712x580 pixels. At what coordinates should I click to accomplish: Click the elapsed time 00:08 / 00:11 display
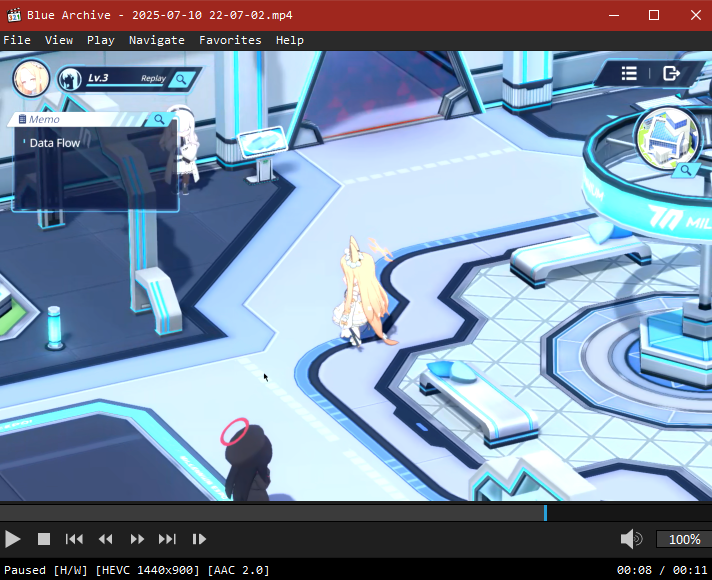point(662,570)
